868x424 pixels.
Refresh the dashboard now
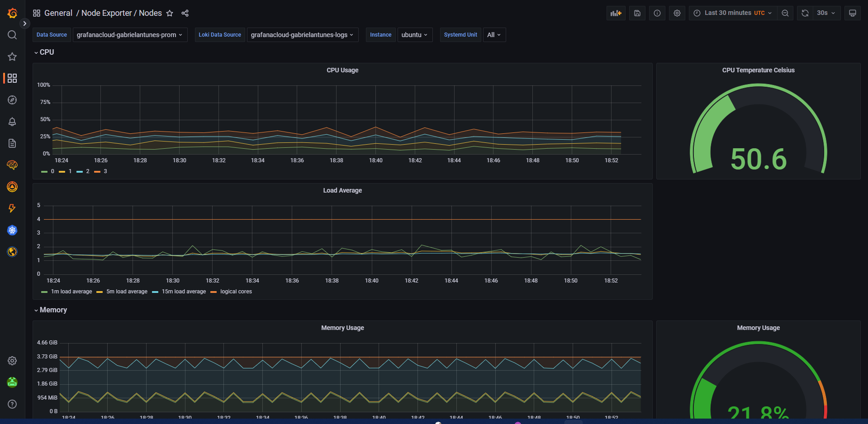pos(805,13)
